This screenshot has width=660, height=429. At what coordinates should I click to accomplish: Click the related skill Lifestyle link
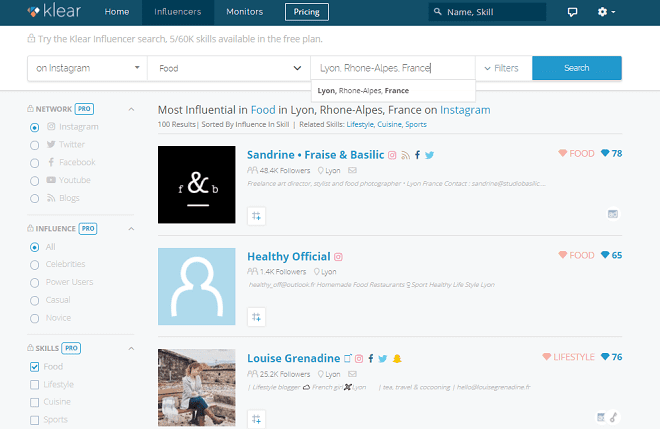tap(360, 124)
